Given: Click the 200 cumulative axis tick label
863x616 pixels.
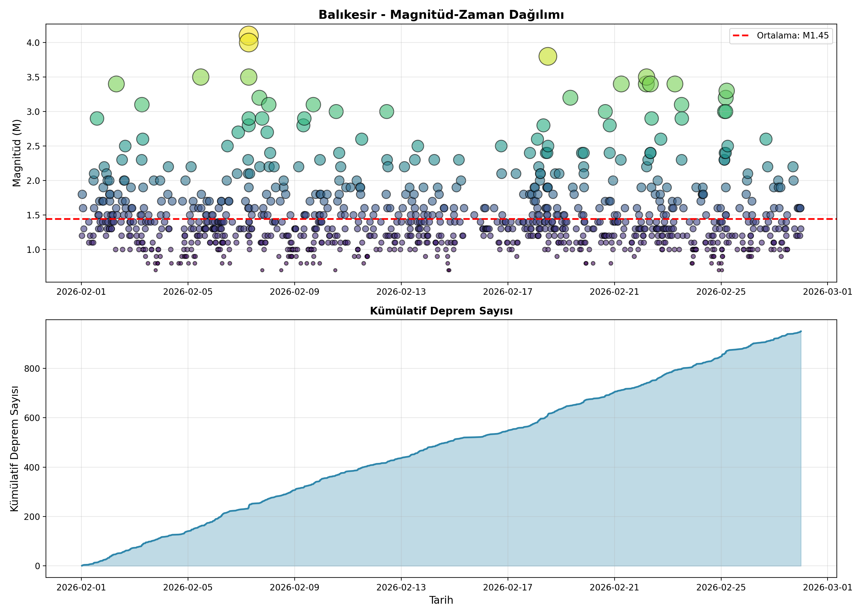Looking at the screenshot, I should (32, 517).
